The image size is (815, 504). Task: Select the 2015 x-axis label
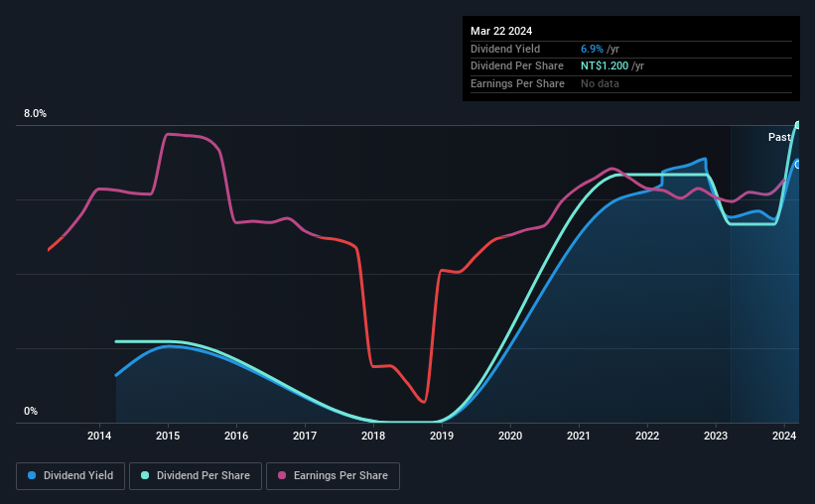coord(168,436)
